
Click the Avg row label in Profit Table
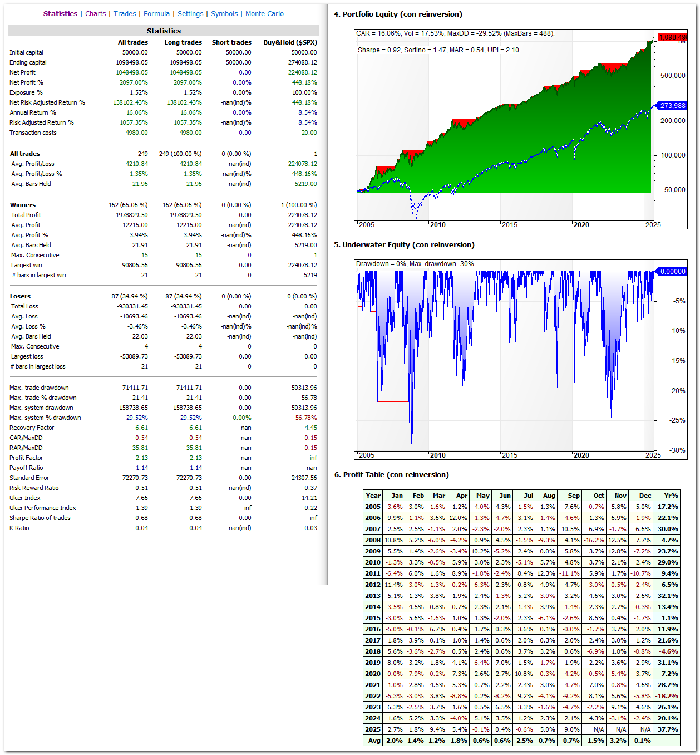coord(374,741)
